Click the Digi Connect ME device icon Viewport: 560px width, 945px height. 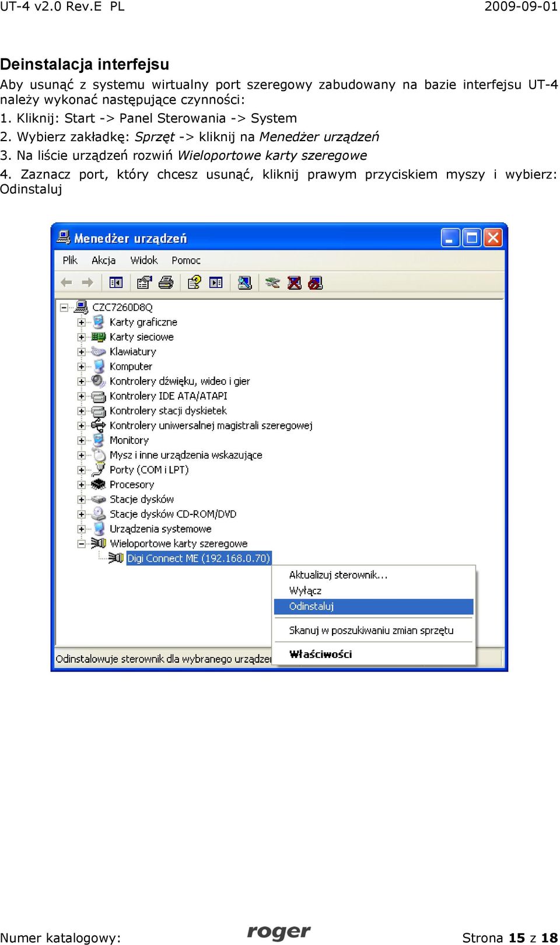tap(116, 558)
